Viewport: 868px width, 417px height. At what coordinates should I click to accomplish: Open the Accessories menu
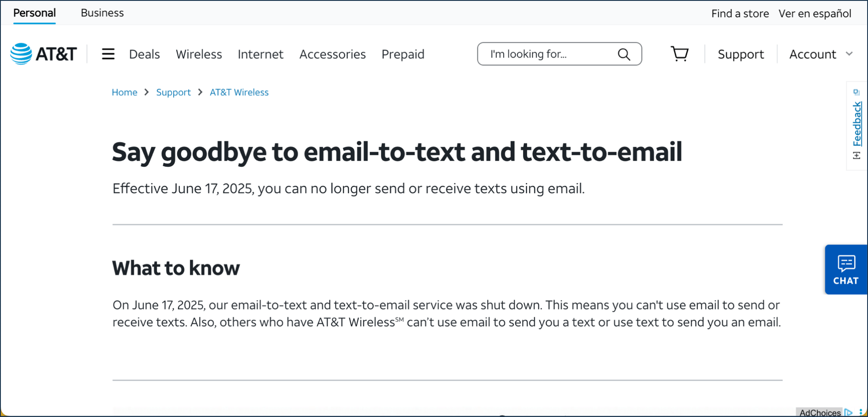tap(332, 54)
